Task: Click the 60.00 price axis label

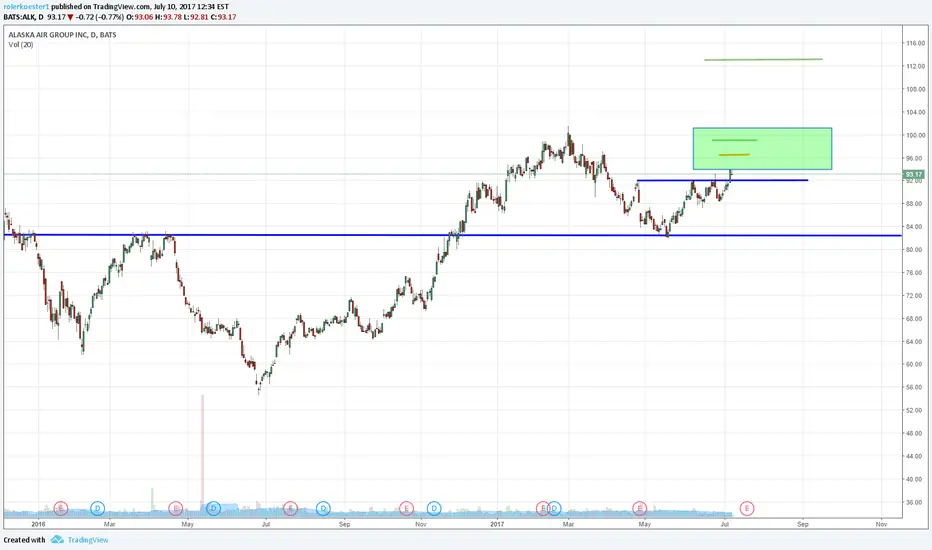Action: tap(915, 364)
